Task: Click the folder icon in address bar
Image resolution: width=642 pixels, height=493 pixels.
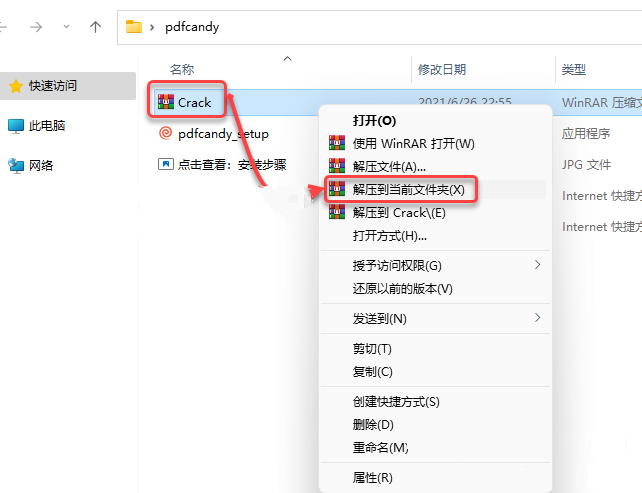Action: tap(133, 27)
